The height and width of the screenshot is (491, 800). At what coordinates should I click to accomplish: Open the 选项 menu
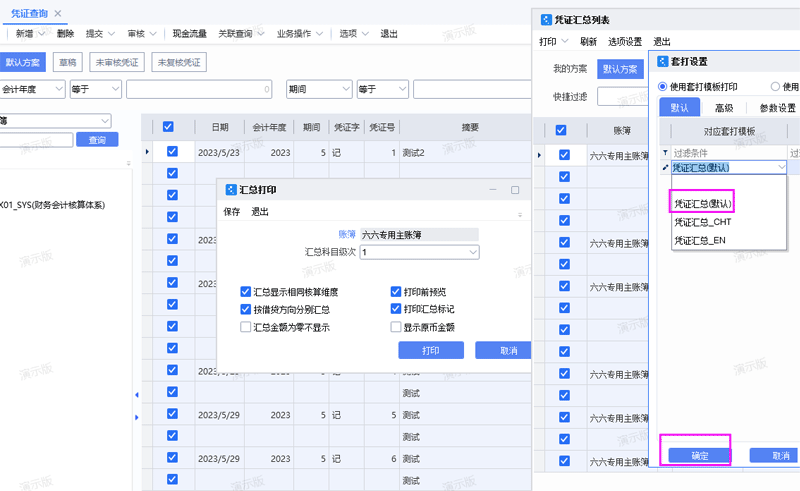point(354,34)
